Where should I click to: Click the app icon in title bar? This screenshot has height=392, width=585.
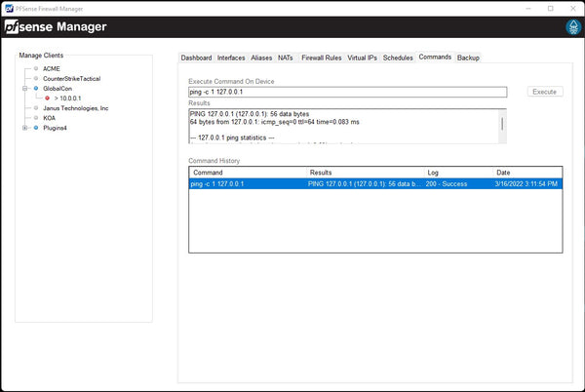[9, 8]
